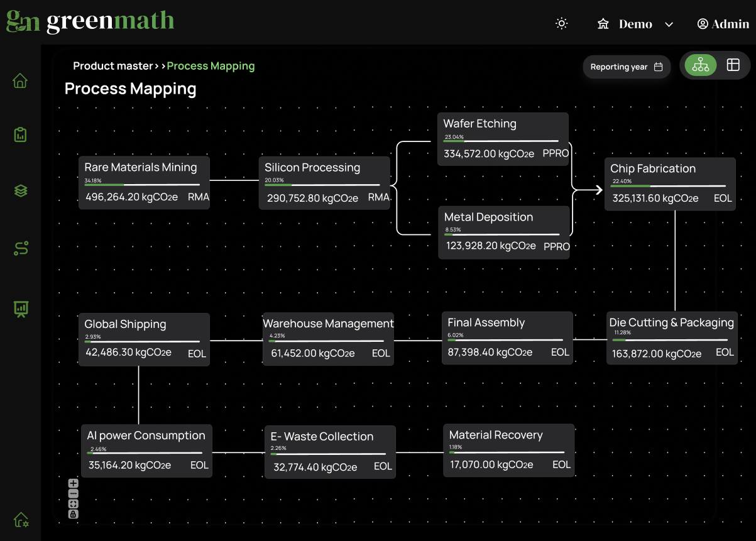The width and height of the screenshot is (756, 541).
Task: Zoom out on the process map canvas
Action: [74, 494]
